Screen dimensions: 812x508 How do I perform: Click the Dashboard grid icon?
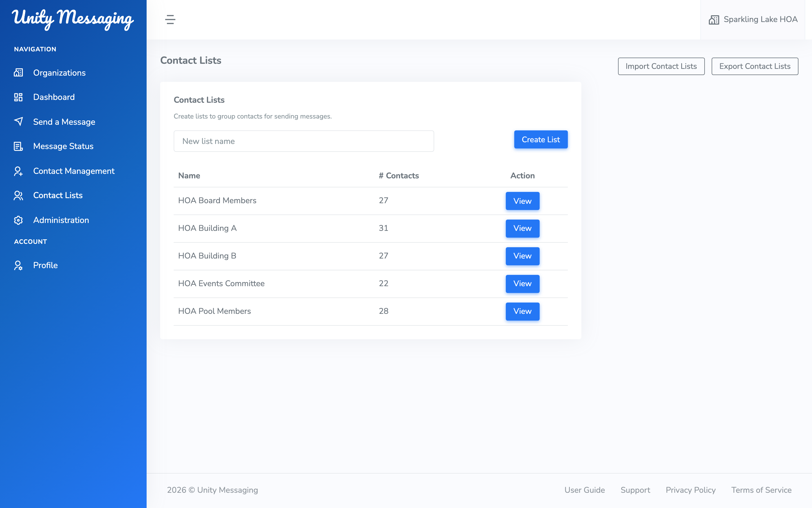click(x=18, y=97)
